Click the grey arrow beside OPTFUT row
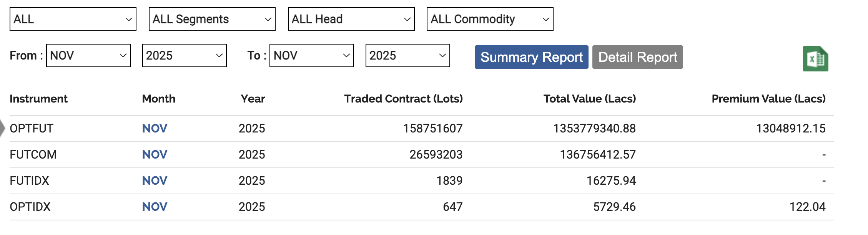The height and width of the screenshot is (235, 868). 2,128
